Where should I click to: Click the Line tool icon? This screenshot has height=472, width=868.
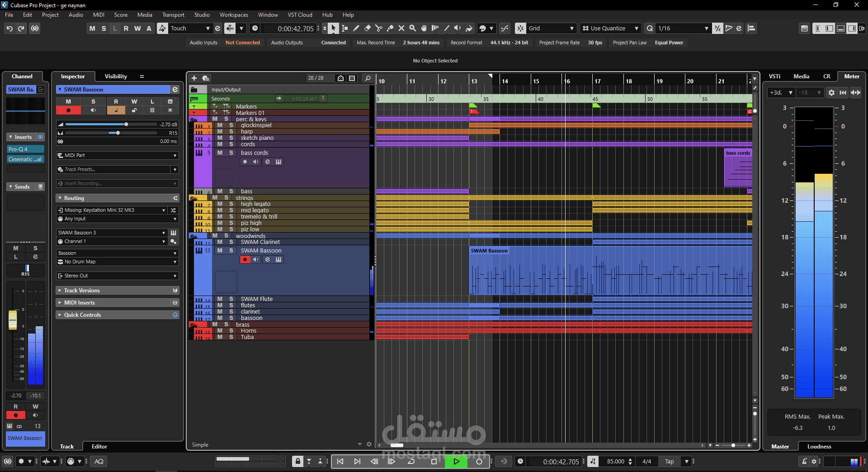click(x=446, y=29)
